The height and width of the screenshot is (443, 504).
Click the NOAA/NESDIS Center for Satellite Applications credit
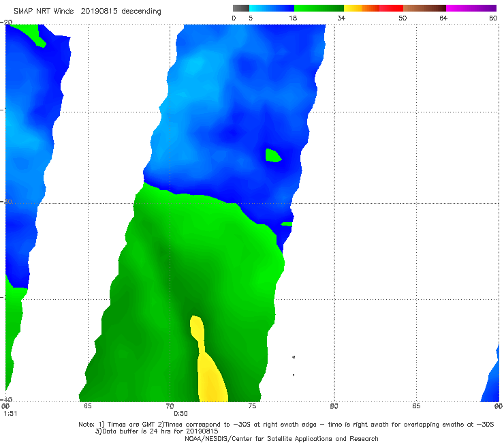point(281,438)
